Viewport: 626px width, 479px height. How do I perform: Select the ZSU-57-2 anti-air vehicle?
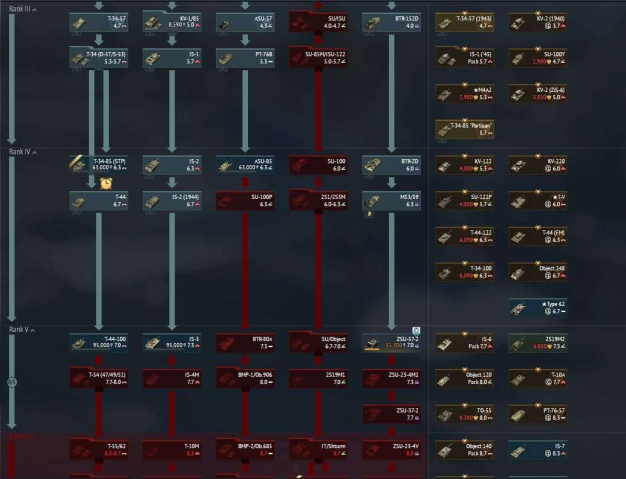point(391,343)
